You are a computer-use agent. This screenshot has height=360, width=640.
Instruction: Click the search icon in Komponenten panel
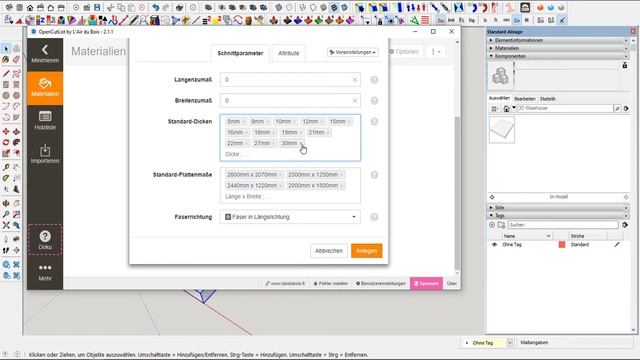(x=617, y=109)
